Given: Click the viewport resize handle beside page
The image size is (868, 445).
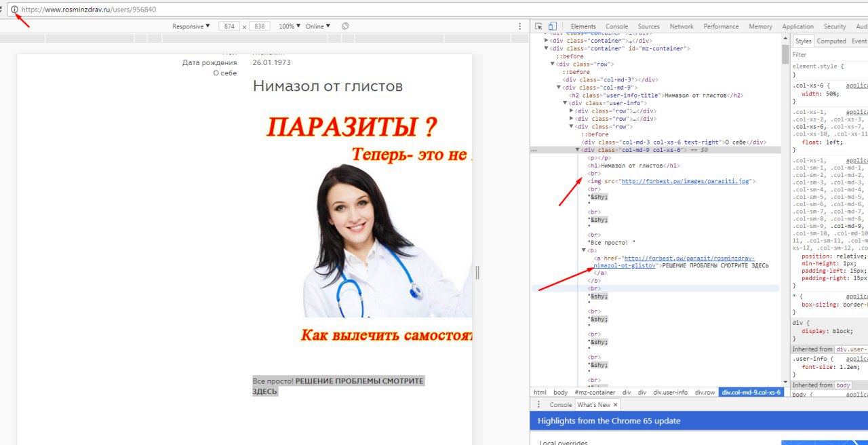Looking at the screenshot, I should coord(477,272).
